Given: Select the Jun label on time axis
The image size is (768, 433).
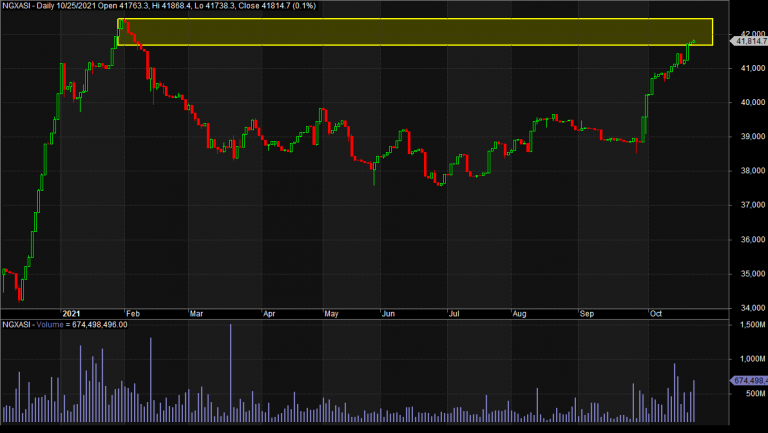Looking at the screenshot, I should pyautogui.click(x=388, y=314).
